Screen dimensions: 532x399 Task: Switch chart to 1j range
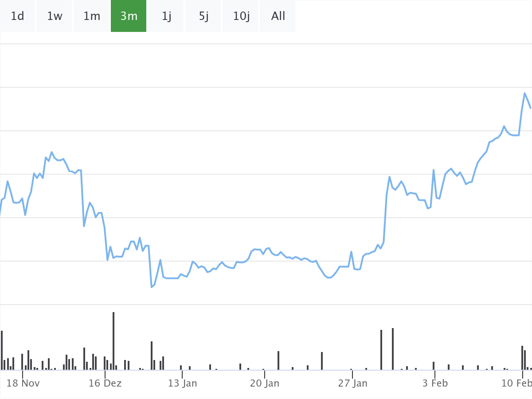tap(166, 16)
